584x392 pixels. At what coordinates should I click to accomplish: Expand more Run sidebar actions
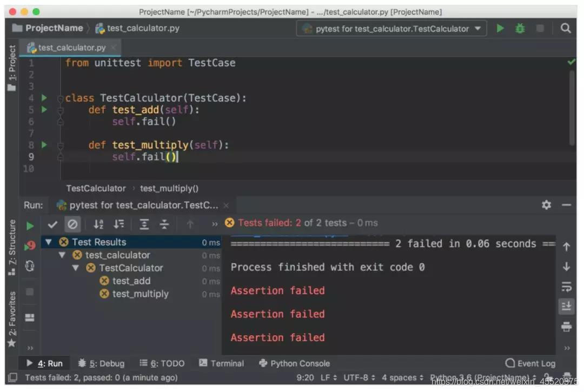point(30,348)
